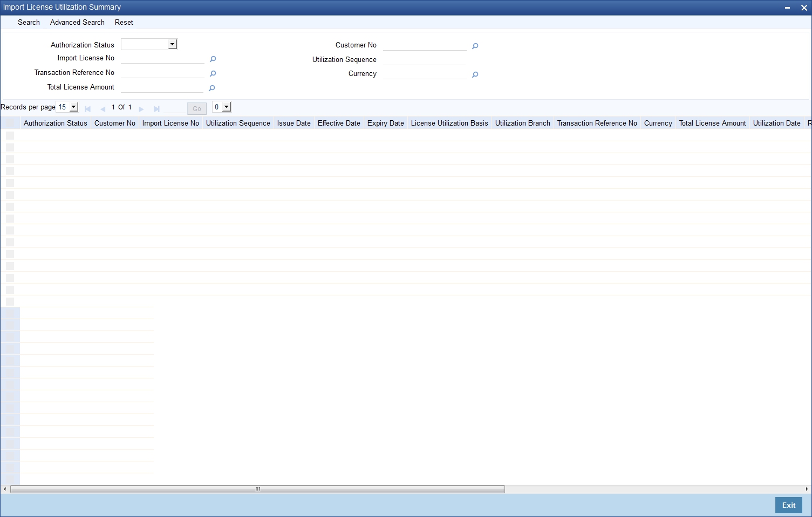
Task: Open lookup for Transaction Reference No
Action: 213,74
